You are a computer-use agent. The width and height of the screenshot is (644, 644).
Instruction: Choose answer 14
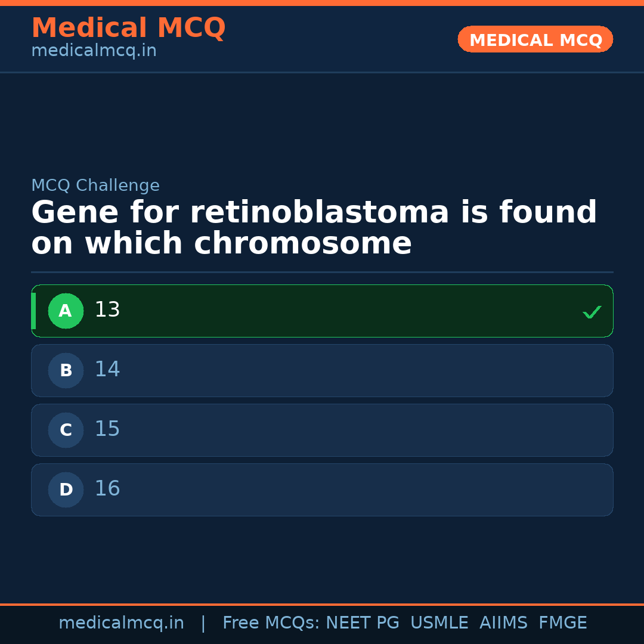107,370
